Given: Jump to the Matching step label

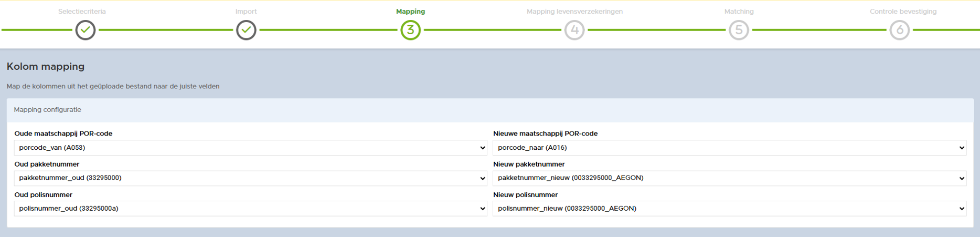Looking at the screenshot, I should (x=739, y=12).
